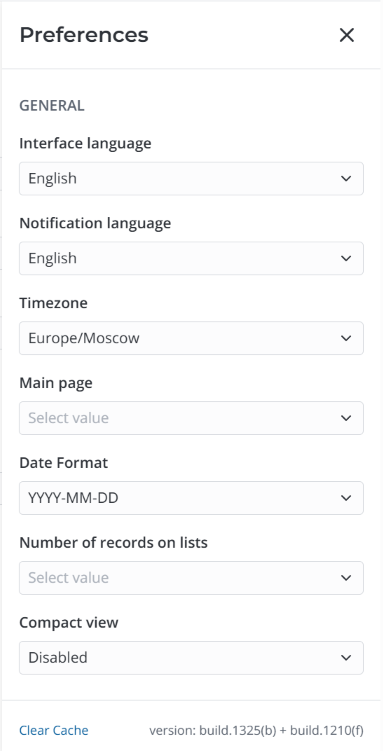Open Number of records on lists dropdown
Image resolution: width=383 pixels, height=751 pixels.
click(192, 578)
